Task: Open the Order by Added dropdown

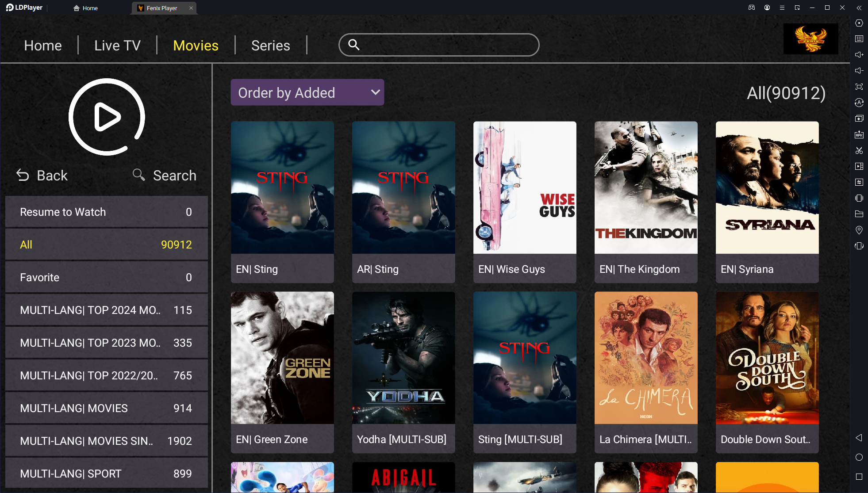Action: click(x=307, y=92)
